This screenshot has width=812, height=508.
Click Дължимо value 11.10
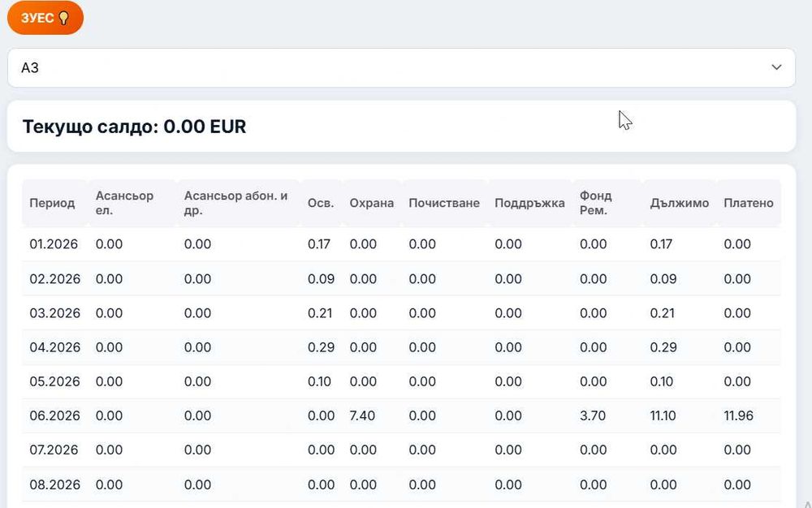click(663, 415)
